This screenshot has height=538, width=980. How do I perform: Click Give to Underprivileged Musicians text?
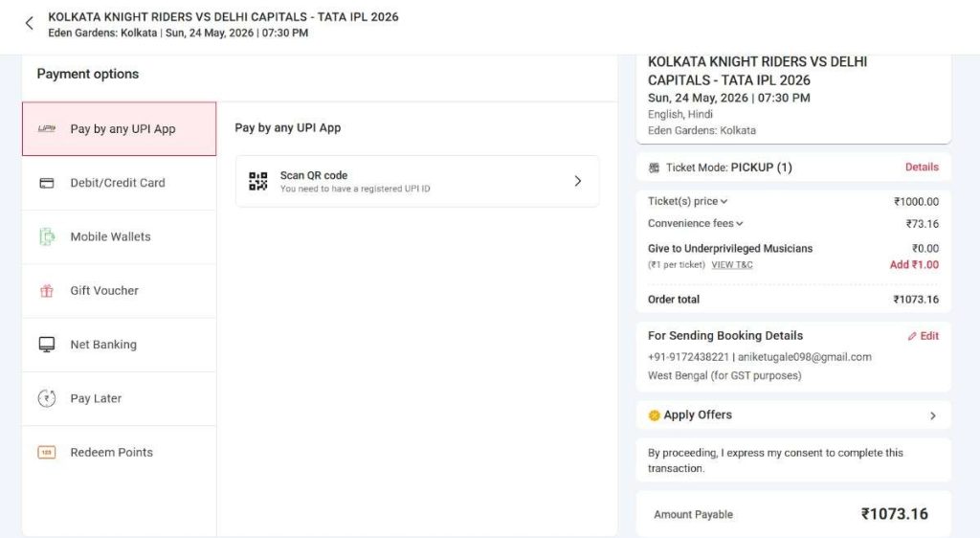(730, 249)
